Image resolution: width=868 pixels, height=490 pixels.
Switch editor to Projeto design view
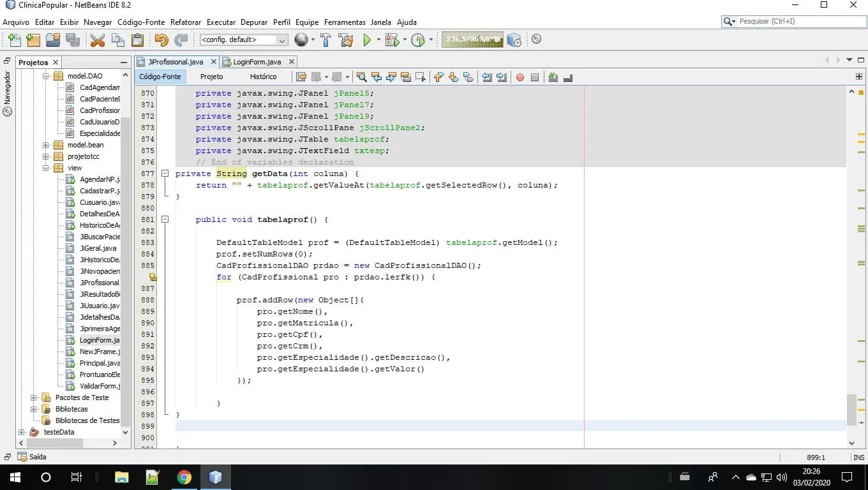(x=212, y=77)
